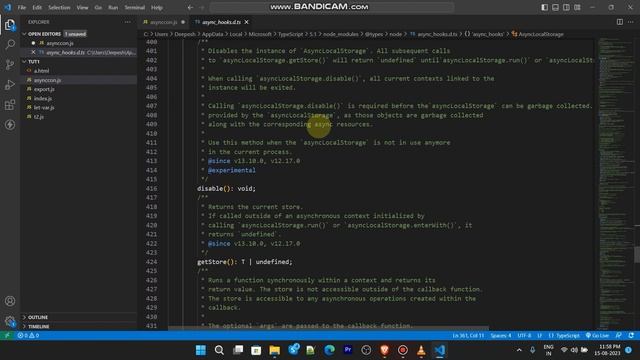Toggle secondary side bar layout button

click(567, 7)
